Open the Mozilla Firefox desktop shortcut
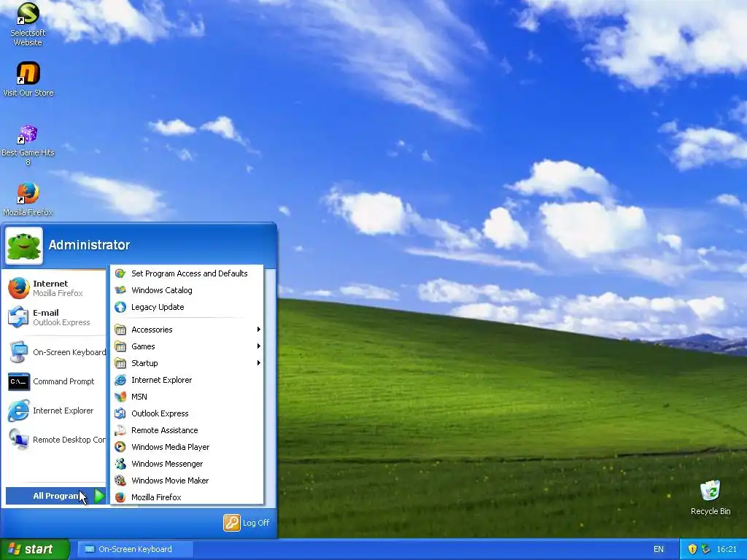 point(28,199)
